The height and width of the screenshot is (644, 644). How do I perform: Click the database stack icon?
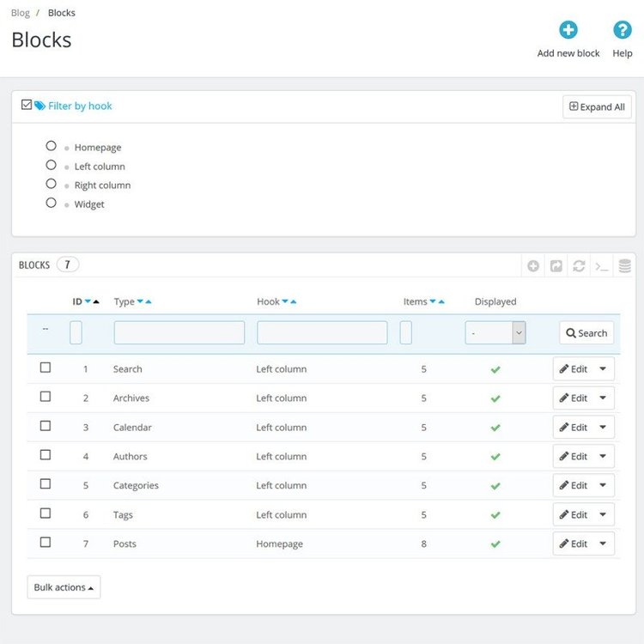625,266
